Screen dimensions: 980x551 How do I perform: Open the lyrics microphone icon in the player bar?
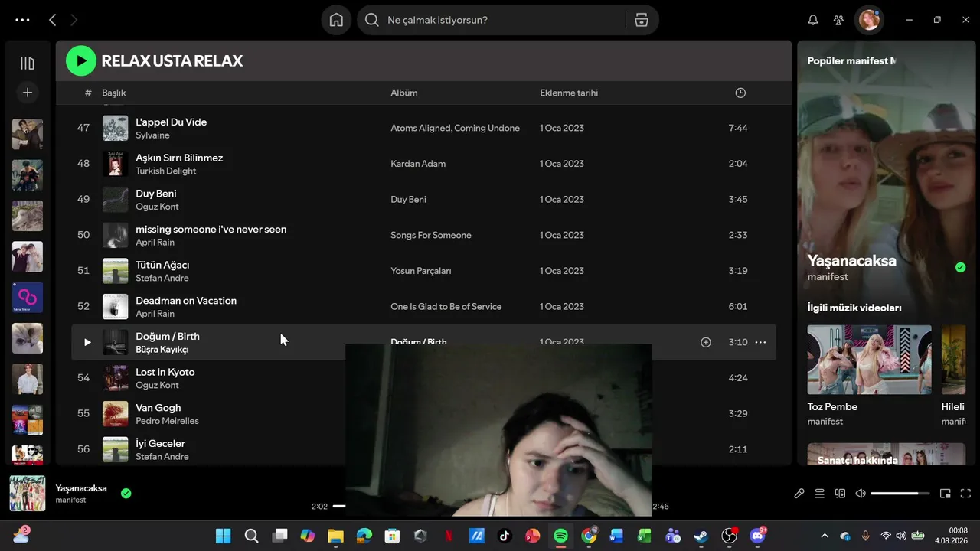coord(799,494)
